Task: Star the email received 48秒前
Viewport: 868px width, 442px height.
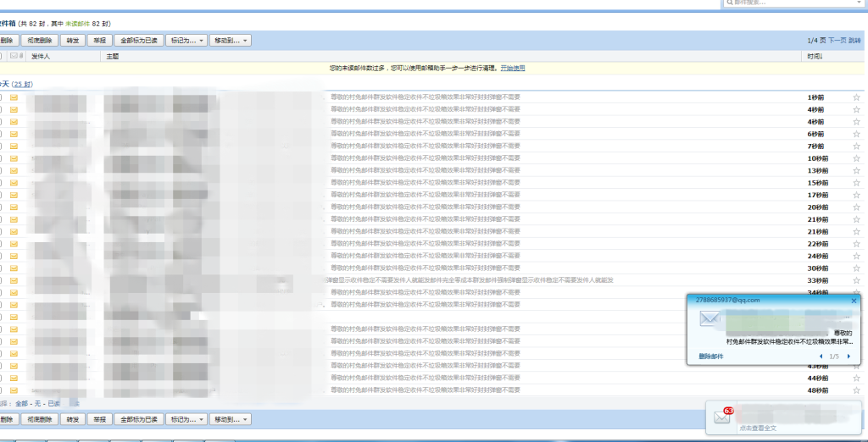Action: [x=856, y=390]
